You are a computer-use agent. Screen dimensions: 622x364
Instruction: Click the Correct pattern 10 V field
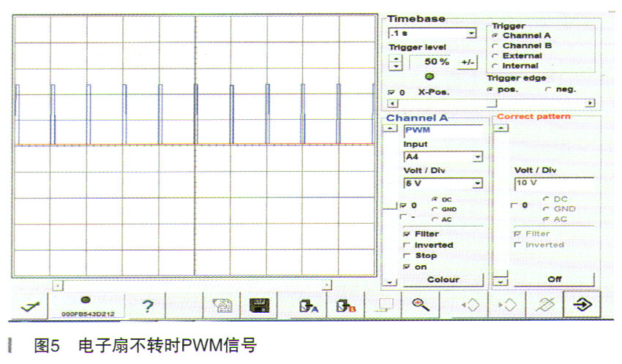click(x=555, y=183)
